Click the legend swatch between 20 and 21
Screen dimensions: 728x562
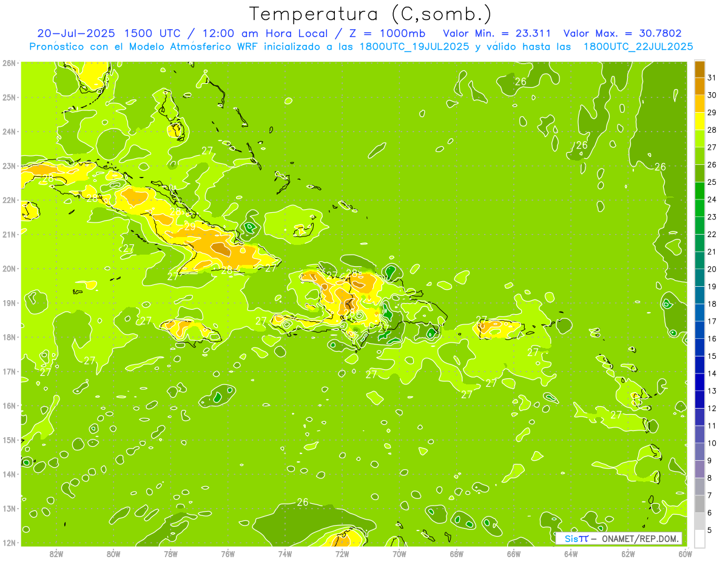point(699,261)
